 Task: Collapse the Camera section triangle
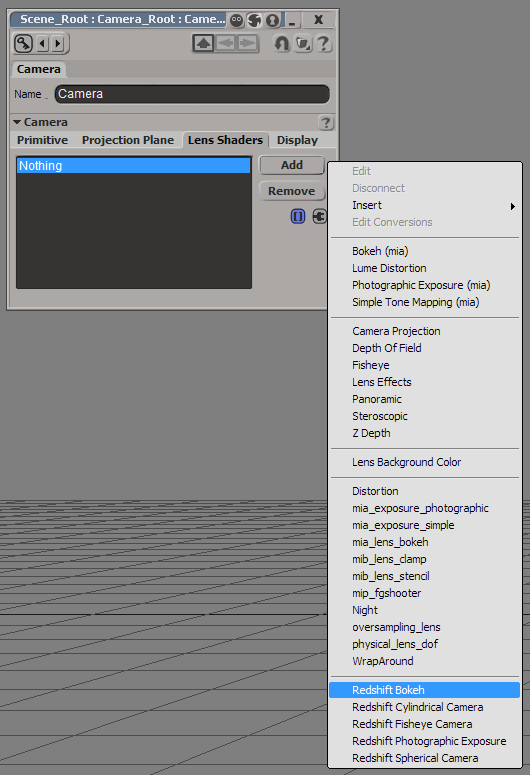pos(17,122)
